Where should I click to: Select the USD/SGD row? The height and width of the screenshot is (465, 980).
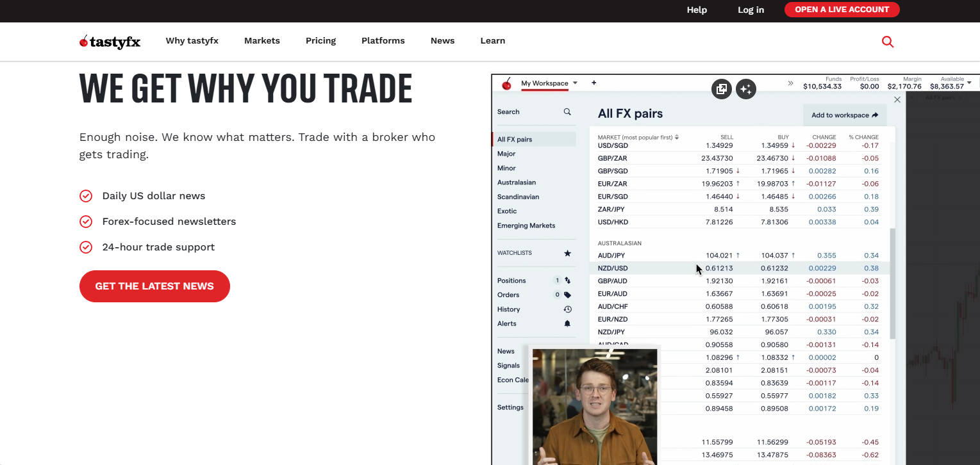tap(738, 145)
